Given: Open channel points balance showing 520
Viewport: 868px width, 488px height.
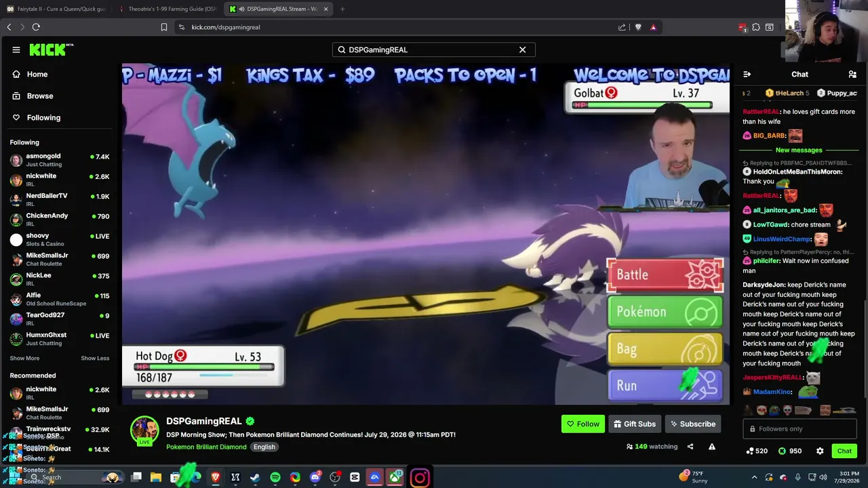Looking at the screenshot, I should (x=757, y=451).
